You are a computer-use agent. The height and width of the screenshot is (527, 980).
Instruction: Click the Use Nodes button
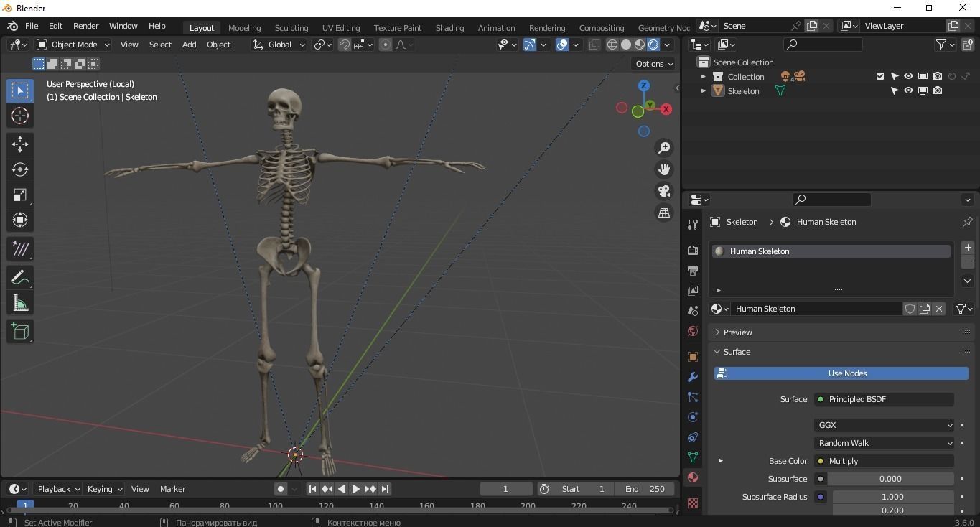coord(841,373)
